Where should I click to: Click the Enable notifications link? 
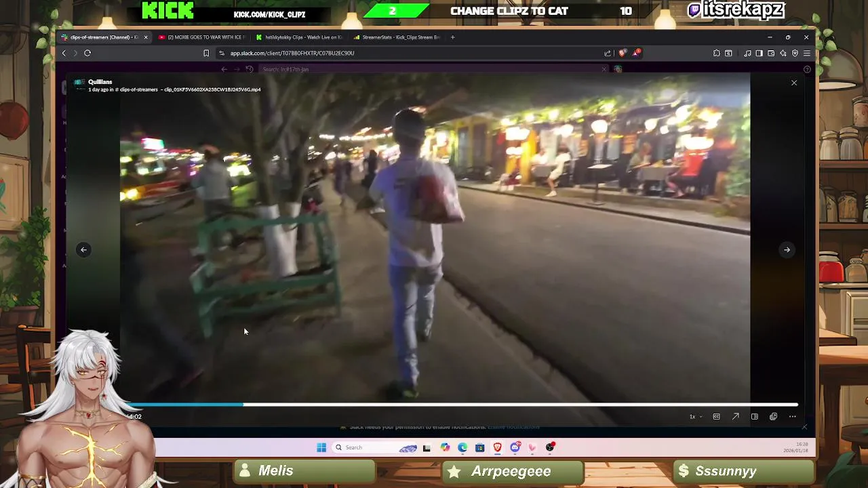coord(513,427)
